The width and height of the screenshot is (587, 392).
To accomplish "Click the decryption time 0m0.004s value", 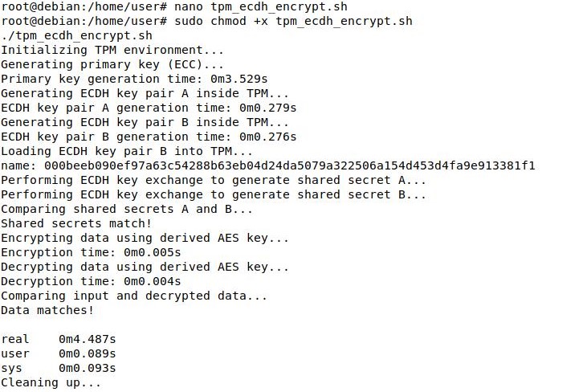I will click(x=152, y=281).
